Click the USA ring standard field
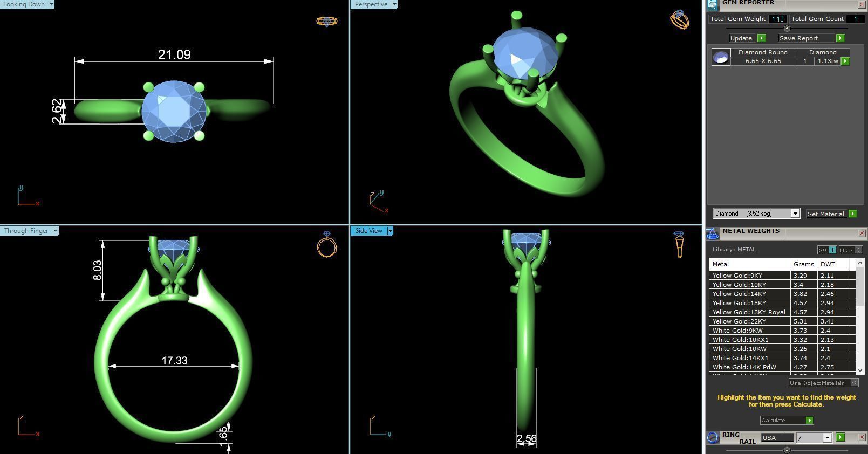Image resolution: width=868 pixels, height=454 pixels. pos(777,438)
